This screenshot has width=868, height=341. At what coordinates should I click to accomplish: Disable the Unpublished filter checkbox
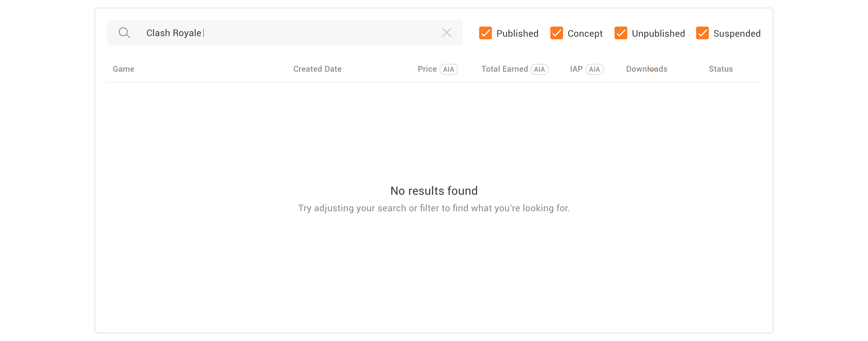[x=620, y=33]
